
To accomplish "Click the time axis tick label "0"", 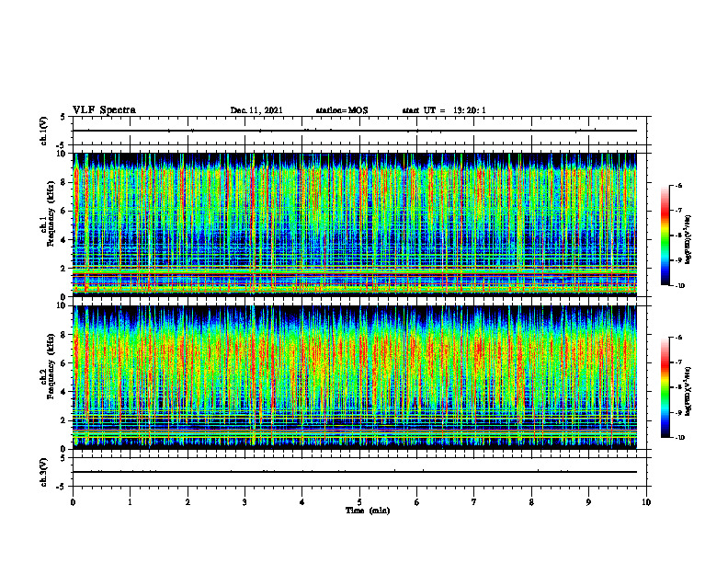I will [x=73, y=502].
